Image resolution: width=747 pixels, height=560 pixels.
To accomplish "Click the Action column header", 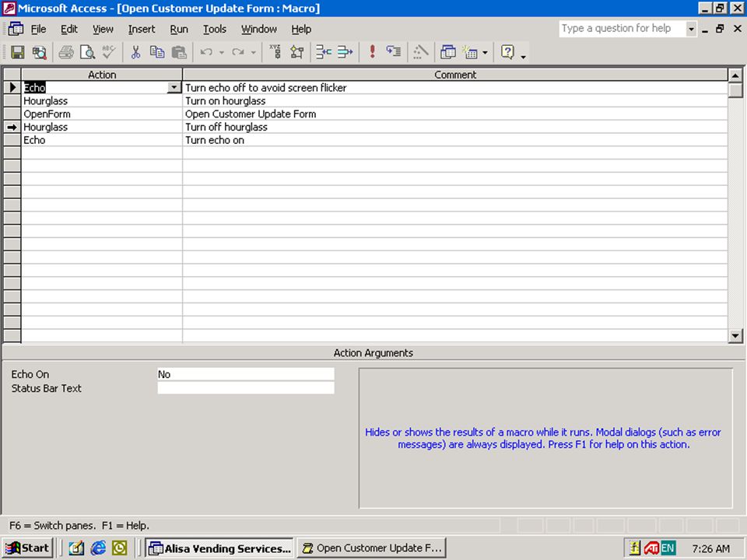I will (102, 75).
